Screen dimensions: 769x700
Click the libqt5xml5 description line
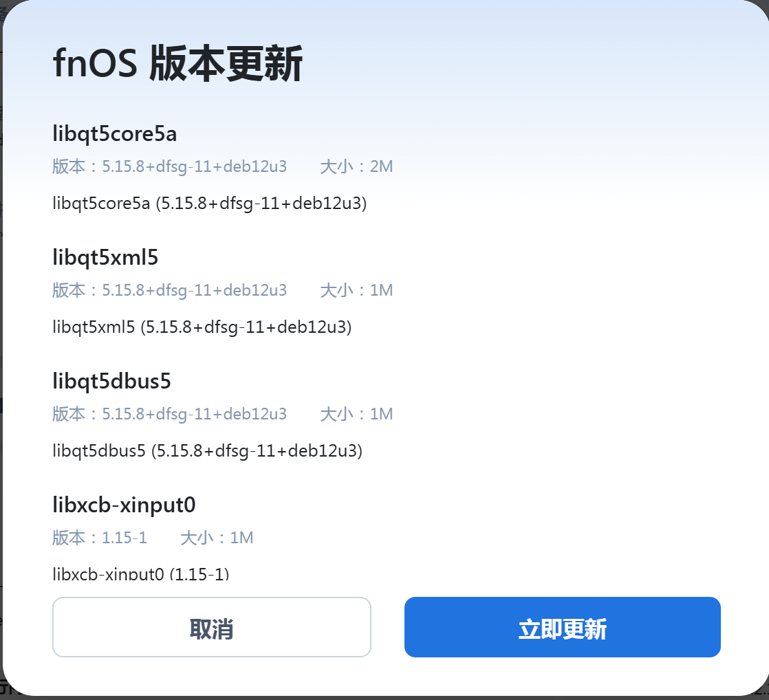[x=202, y=327]
